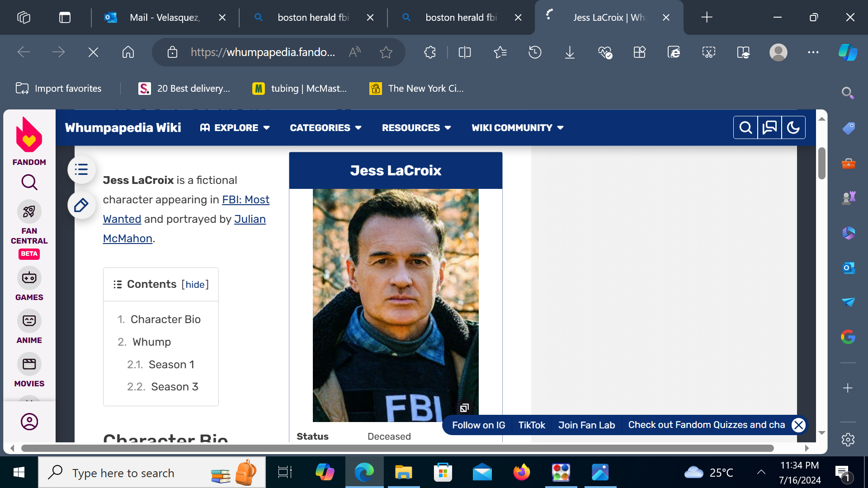Image resolution: width=868 pixels, height=488 pixels.
Task: Expand the CATEGORIES dropdown
Action: point(325,128)
